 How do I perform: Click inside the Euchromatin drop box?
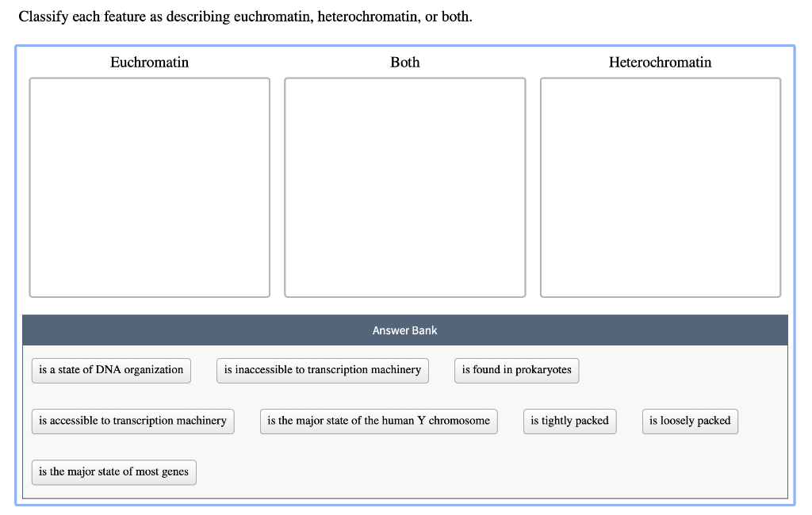pyautogui.click(x=150, y=187)
